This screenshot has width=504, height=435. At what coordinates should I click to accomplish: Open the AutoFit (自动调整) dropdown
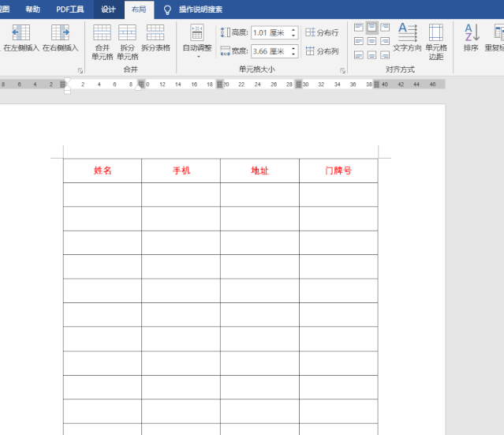pyautogui.click(x=197, y=41)
